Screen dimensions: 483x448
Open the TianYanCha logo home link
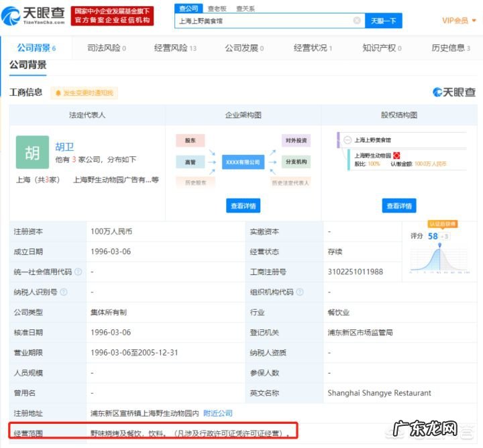(33, 15)
